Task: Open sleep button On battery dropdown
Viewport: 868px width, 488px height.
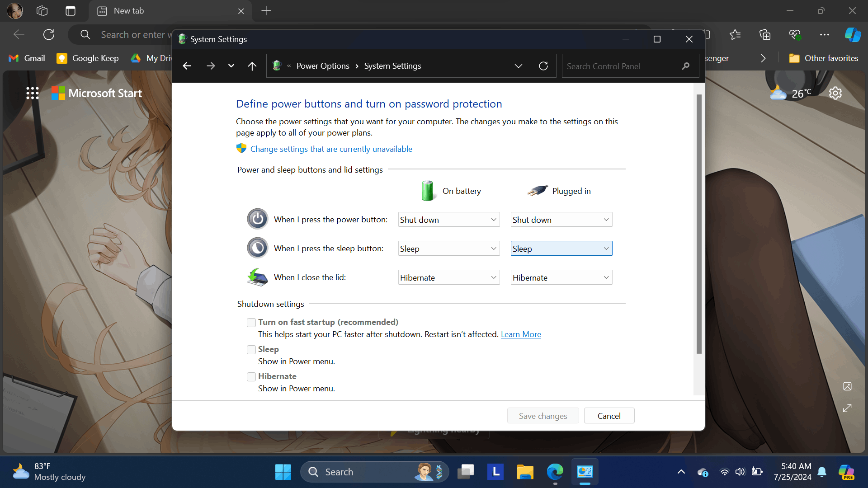Action: click(x=449, y=249)
